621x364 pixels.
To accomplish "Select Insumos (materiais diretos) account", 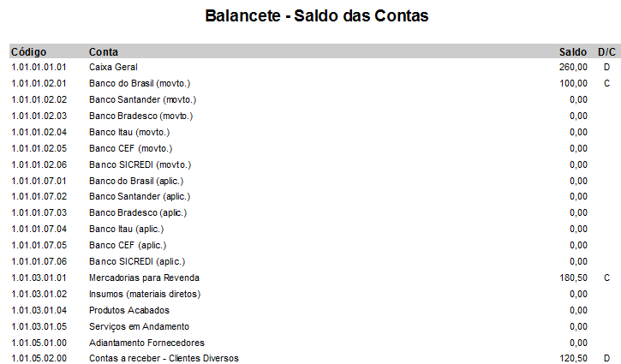I will [x=145, y=294].
